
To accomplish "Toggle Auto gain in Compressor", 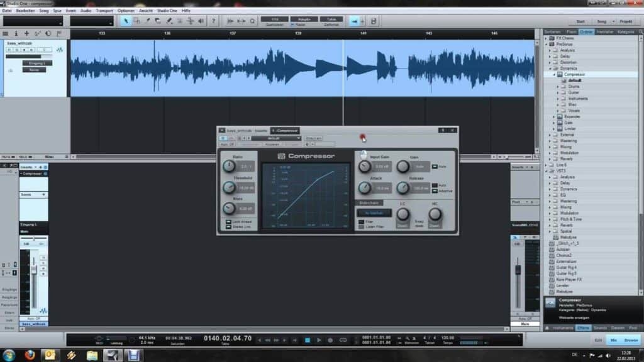I will tap(435, 167).
